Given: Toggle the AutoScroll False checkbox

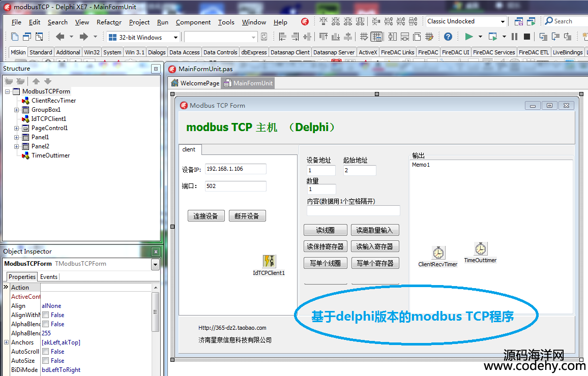Looking at the screenshot, I should coord(46,351).
